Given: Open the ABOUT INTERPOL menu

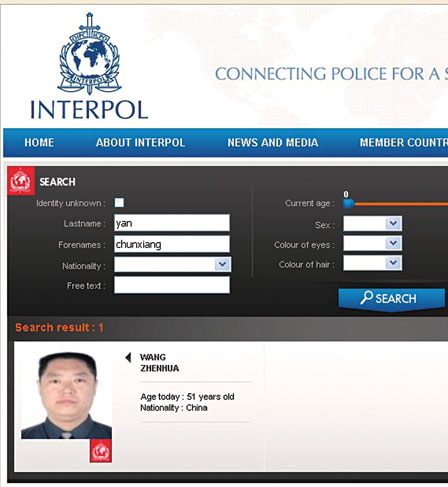Looking at the screenshot, I should coord(140,143).
